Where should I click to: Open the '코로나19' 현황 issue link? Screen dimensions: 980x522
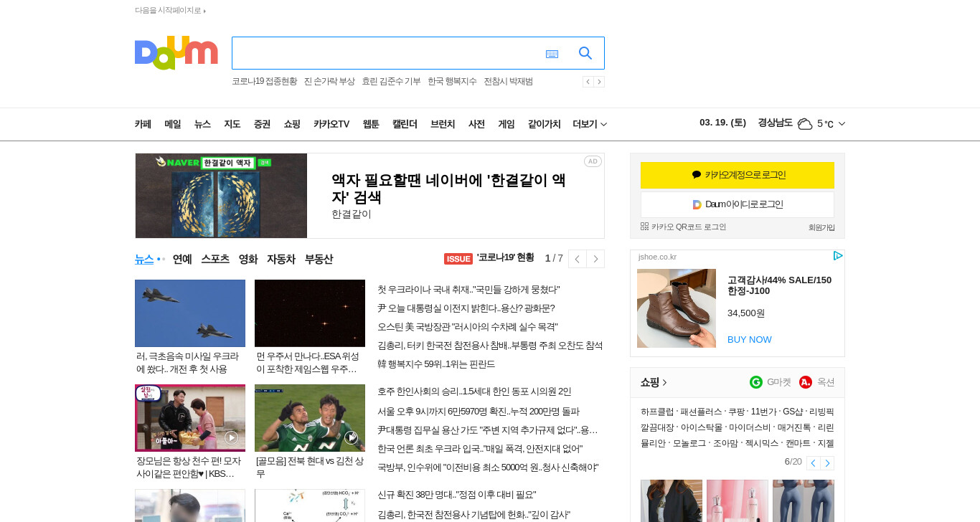tap(505, 258)
